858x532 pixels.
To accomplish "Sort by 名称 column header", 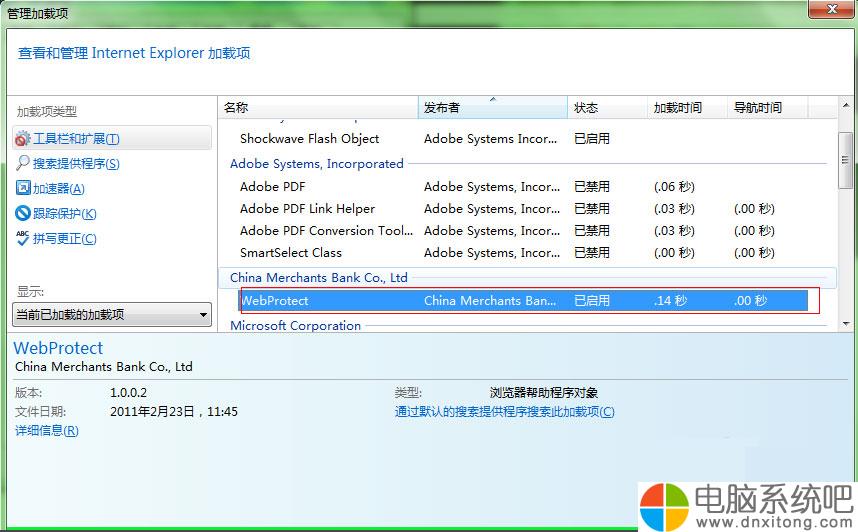I will tap(318, 107).
